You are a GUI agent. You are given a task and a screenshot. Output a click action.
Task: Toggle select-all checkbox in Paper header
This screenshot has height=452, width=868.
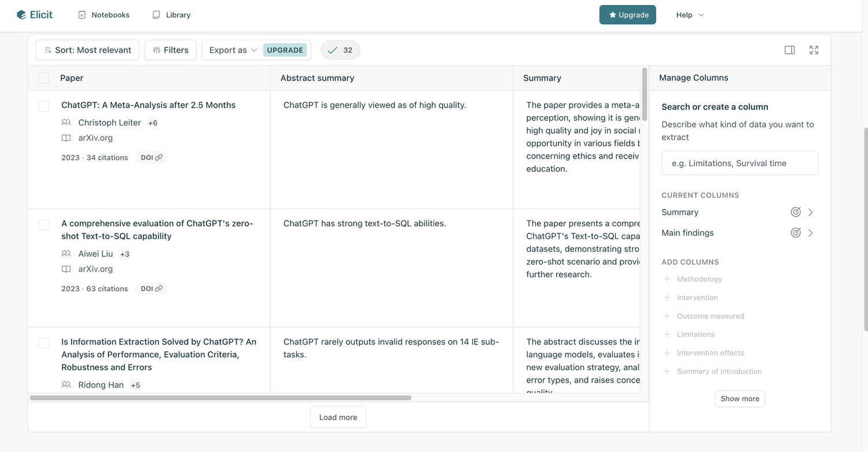tap(43, 78)
